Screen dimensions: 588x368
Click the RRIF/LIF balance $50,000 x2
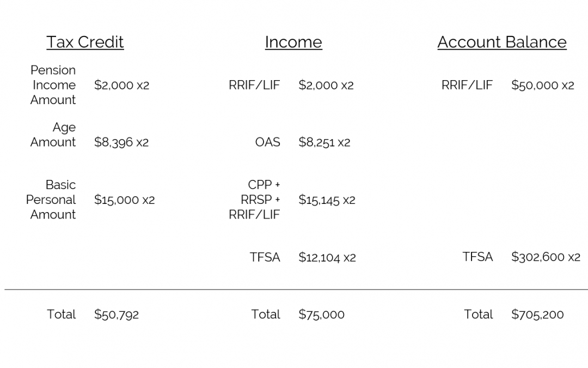pyautogui.click(x=543, y=85)
